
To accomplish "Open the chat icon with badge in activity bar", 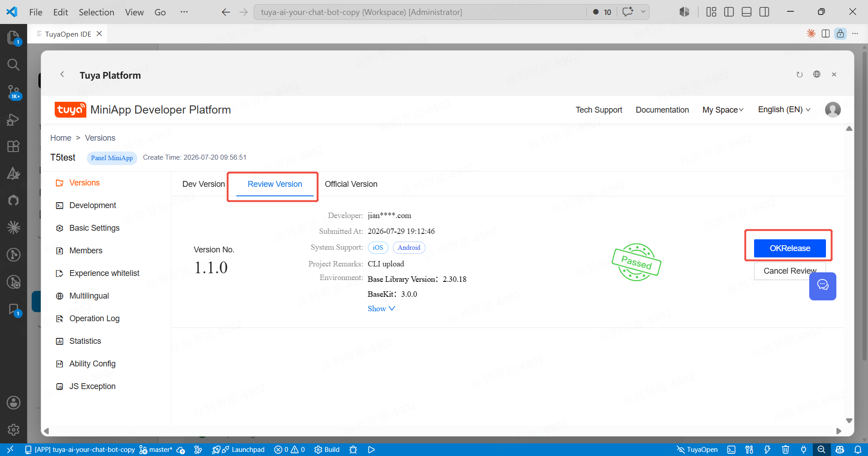I will 14,310.
